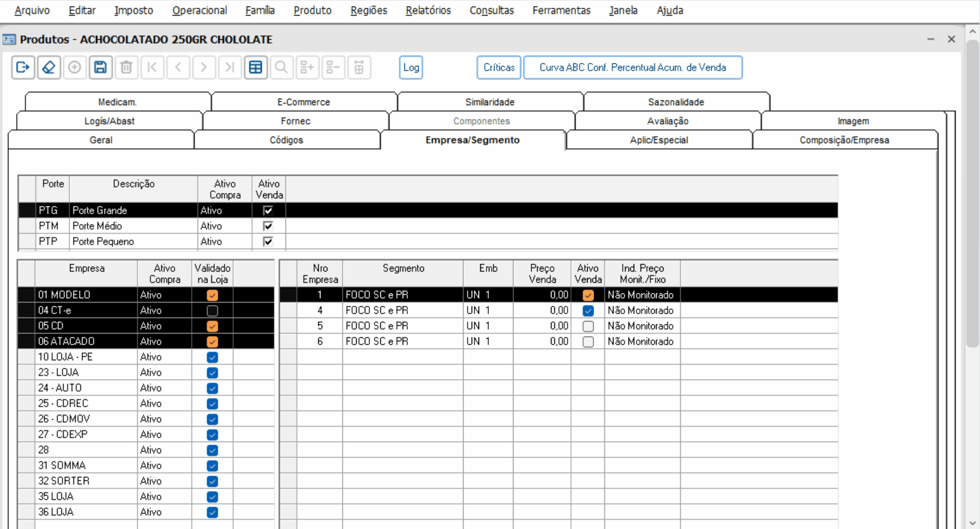Uncheck Ativo Venda for Nro Empresa 4
980x529 pixels.
coord(588,311)
